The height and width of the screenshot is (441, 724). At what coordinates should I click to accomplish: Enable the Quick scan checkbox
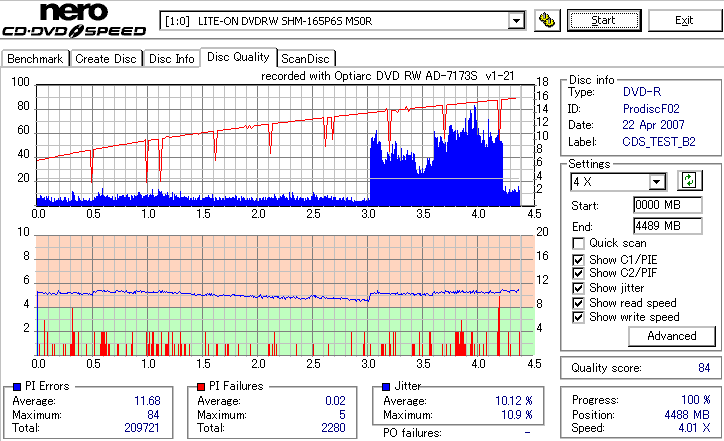(578, 243)
